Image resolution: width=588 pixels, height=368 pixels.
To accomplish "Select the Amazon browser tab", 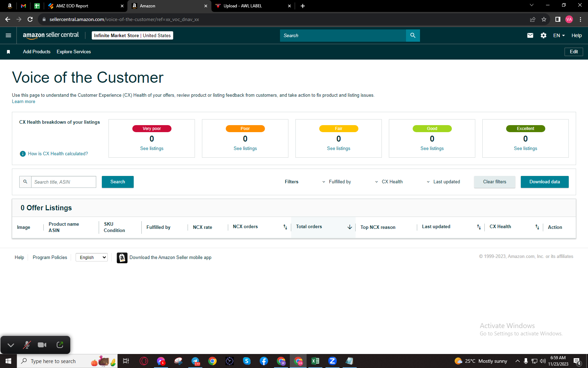I will [x=169, y=6].
